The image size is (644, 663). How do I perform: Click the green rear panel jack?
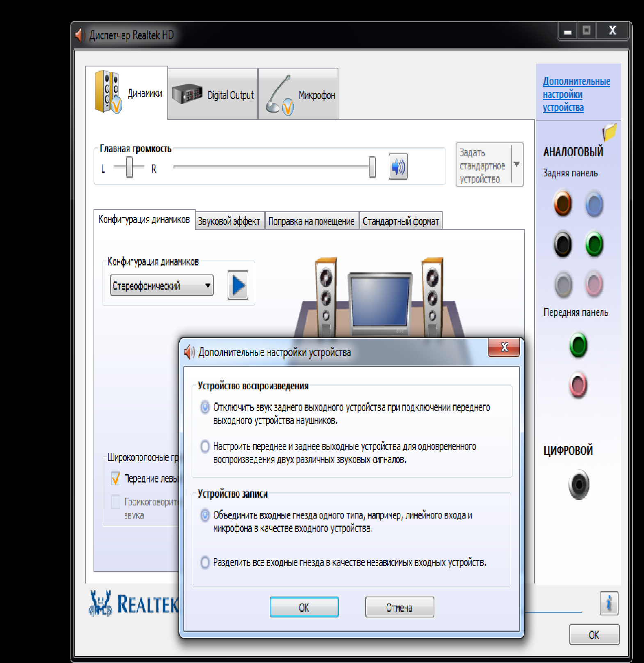pos(594,245)
